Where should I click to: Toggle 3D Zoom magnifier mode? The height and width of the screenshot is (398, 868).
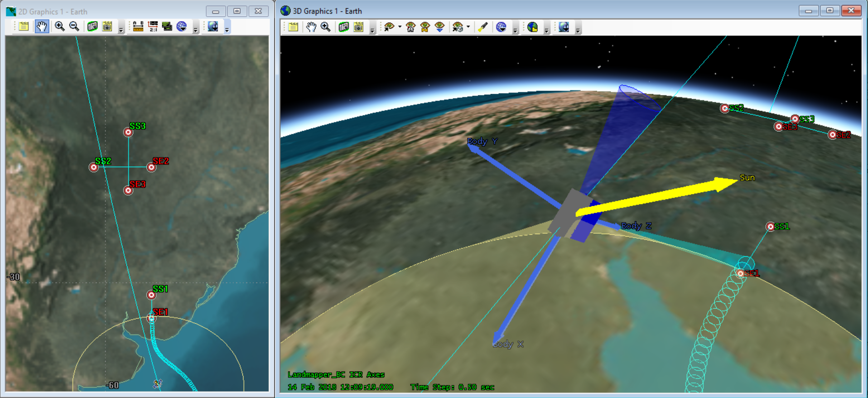tap(325, 27)
